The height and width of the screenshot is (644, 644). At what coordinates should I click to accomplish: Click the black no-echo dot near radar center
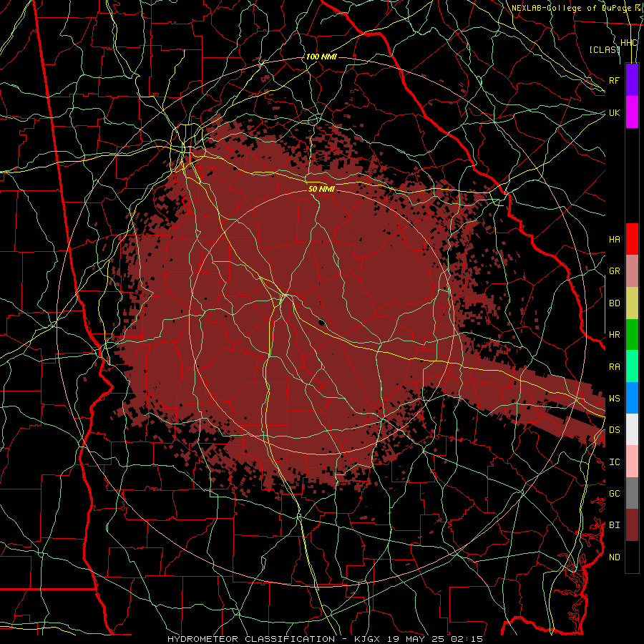[321, 322]
